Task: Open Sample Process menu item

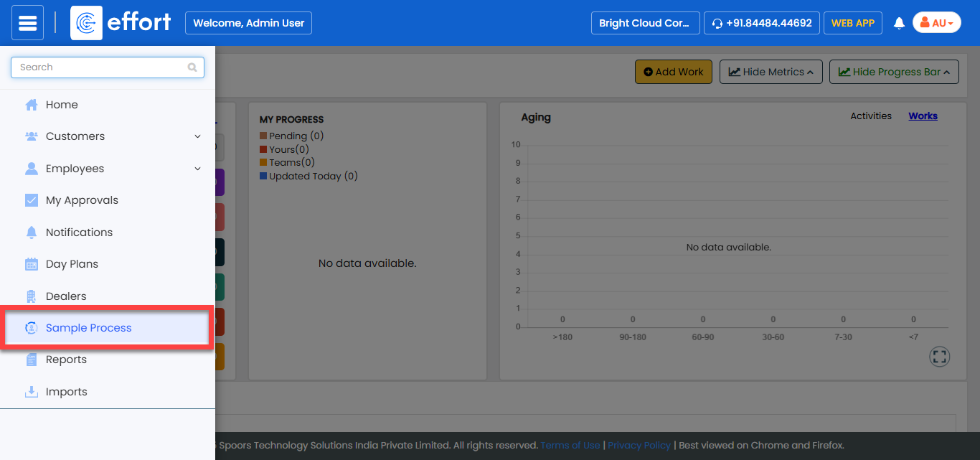Action: tap(89, 328)
